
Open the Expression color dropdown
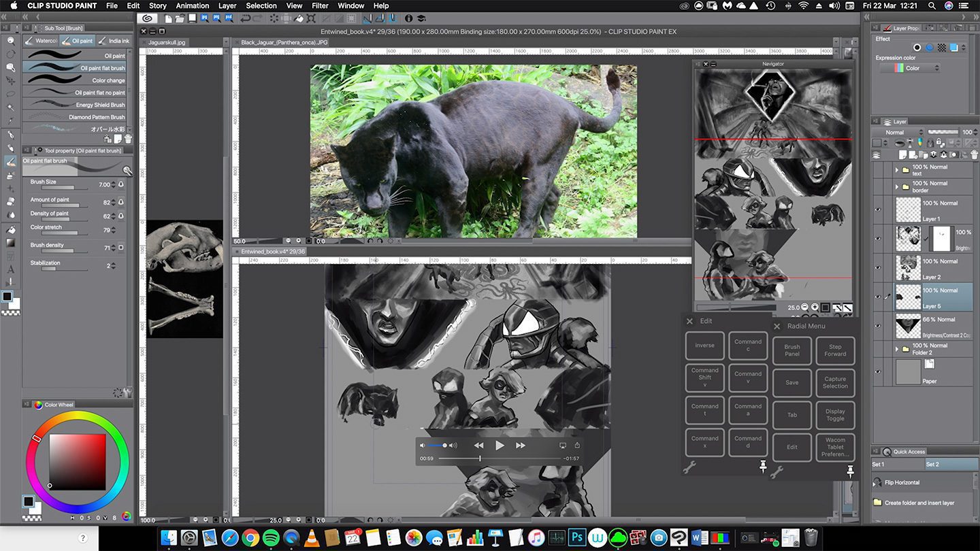click(909, 68)
